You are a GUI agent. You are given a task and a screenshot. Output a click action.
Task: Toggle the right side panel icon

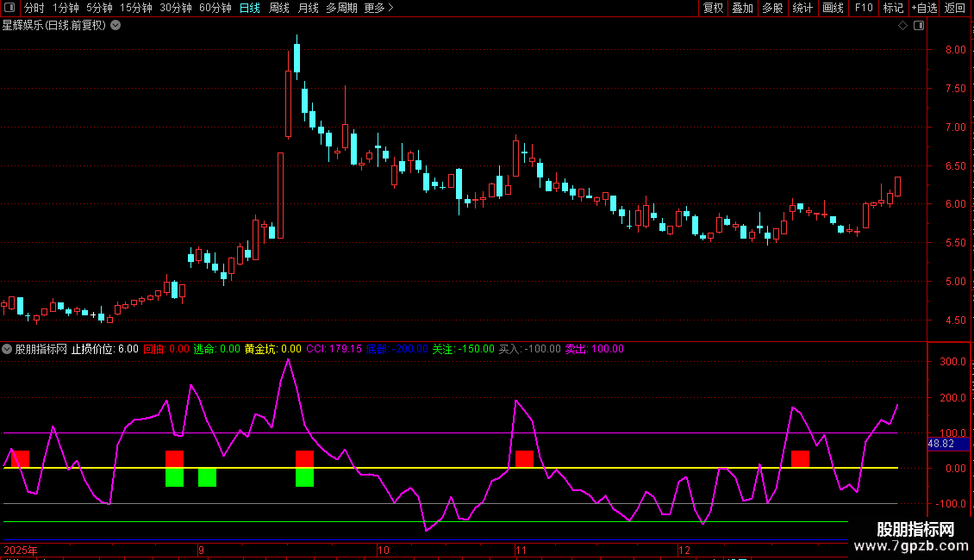point(919,26)
